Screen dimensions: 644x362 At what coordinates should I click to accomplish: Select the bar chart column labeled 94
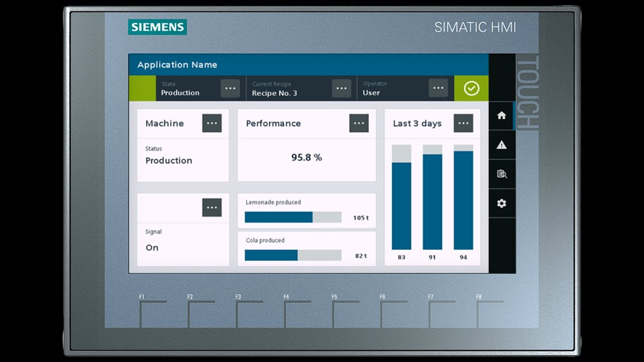(x=463, y=197)
